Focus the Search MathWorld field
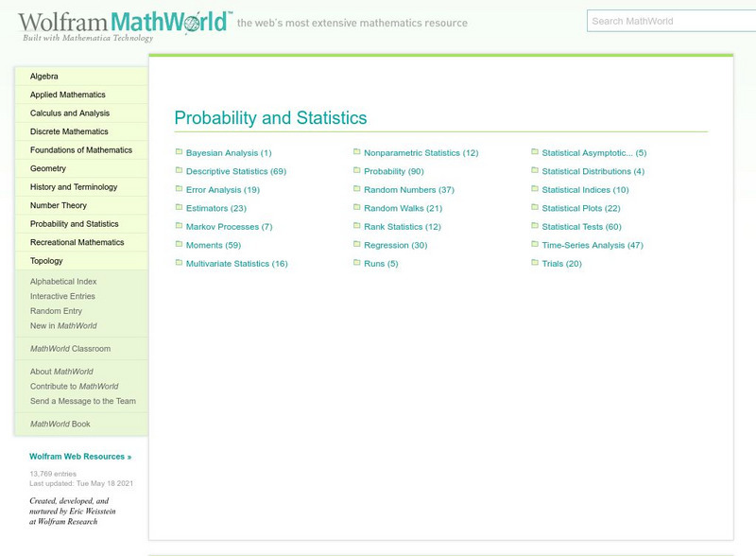 [671, 21]
